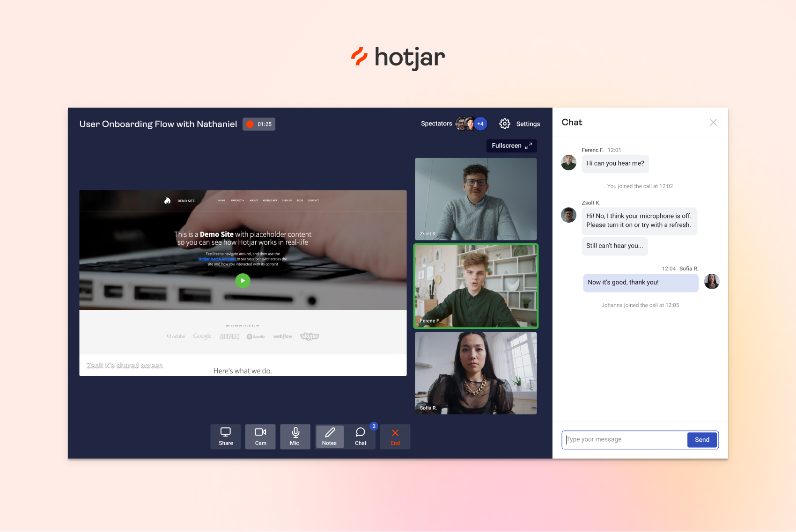Click the green play button on demo site

pos(243,281)
